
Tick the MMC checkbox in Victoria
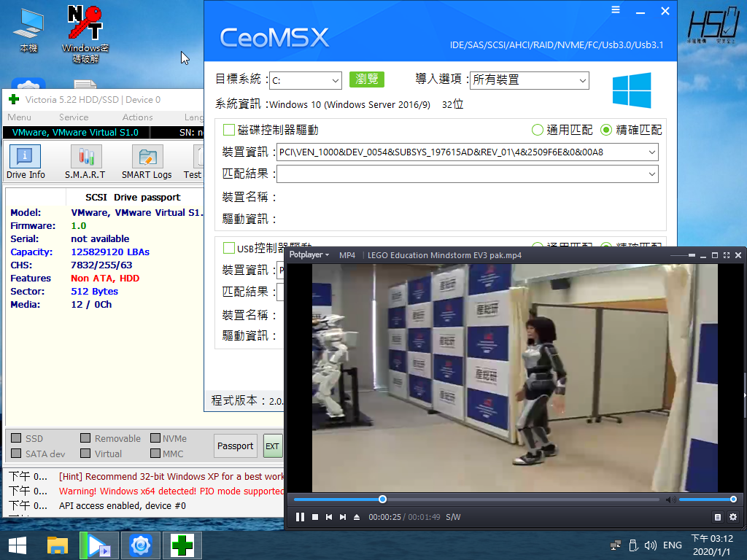pos(155,454)
